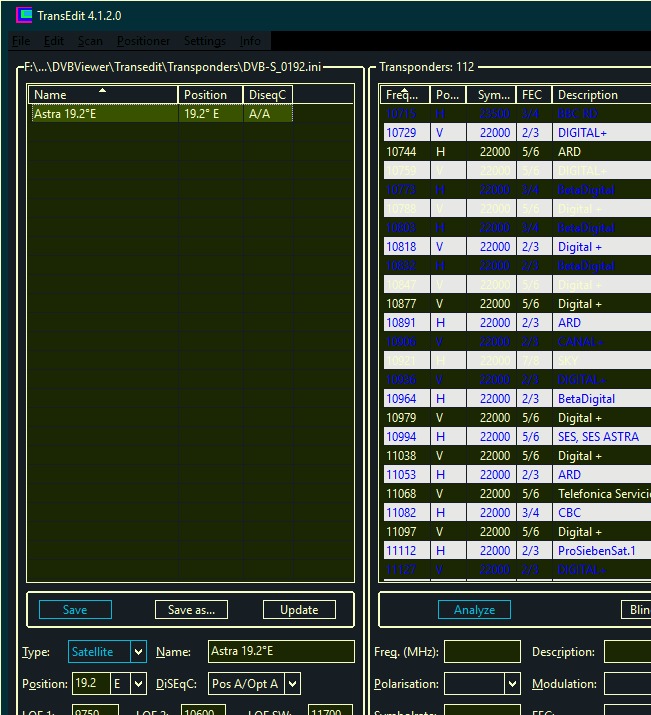Screen dimensions: 651x715
Task: Open the Positioner menu
Action: (x=143, y=41)
